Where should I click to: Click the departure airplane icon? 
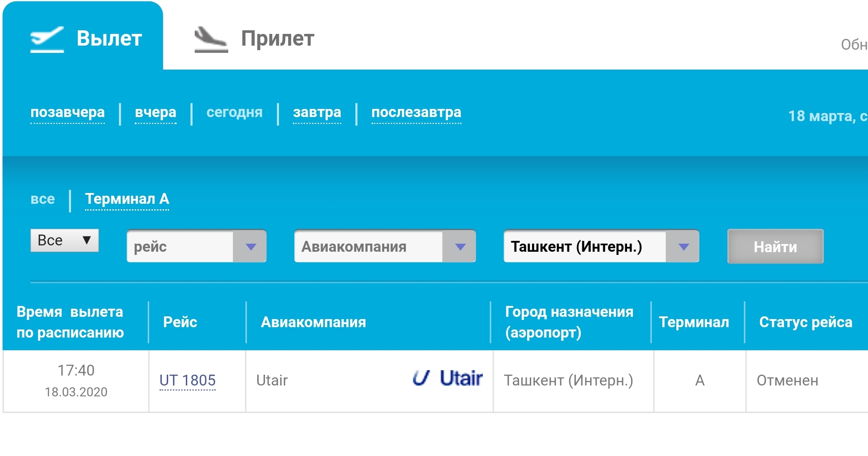pos(47,39)
